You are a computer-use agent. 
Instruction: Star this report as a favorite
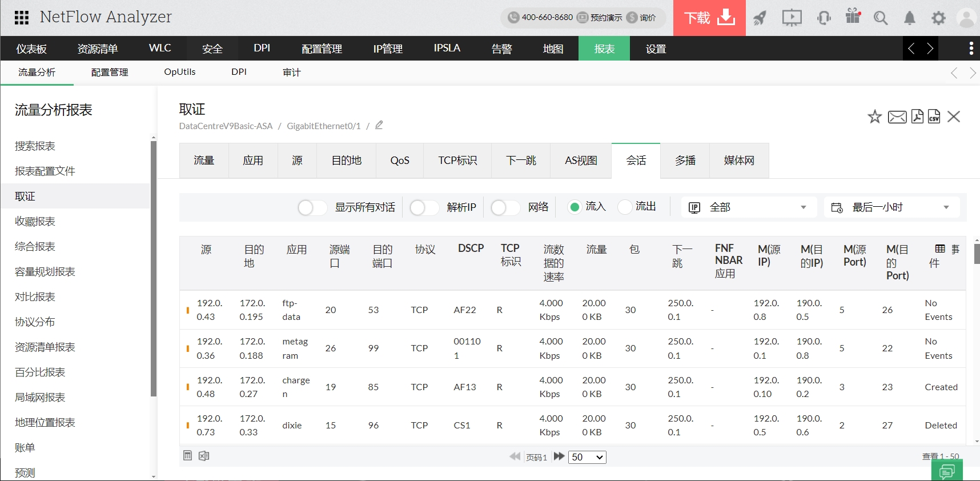coord(874,117)
